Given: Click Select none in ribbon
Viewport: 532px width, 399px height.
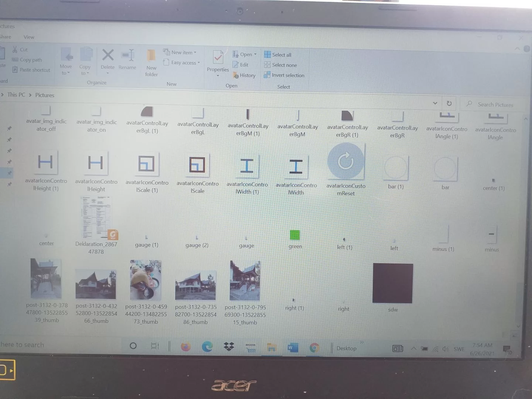Looking at the screenshot, I should (x=280, y=65).
